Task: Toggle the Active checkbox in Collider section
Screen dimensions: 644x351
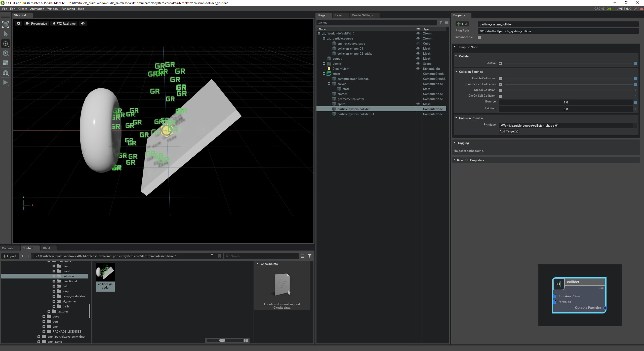Action: (x=500, y=63)
